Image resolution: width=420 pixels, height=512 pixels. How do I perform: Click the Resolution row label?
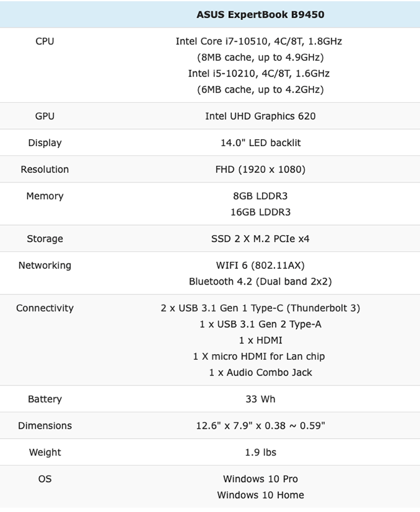45,169
